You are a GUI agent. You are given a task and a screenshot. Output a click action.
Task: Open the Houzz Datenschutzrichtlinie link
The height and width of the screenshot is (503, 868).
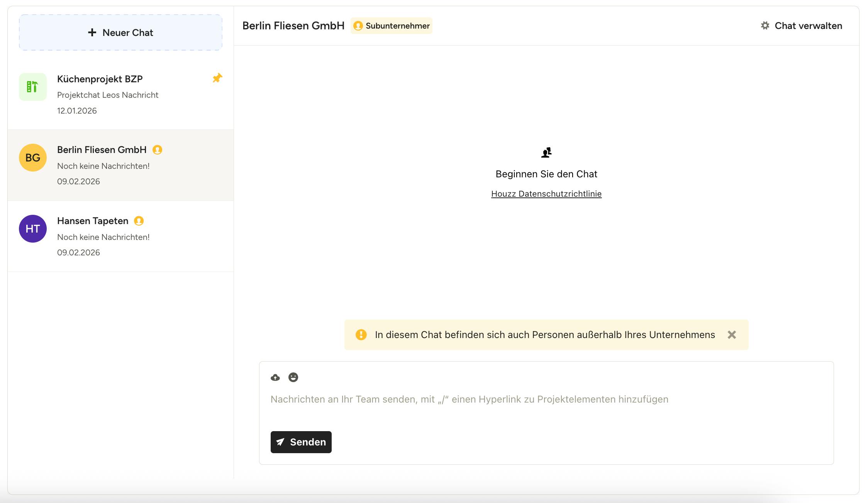[x=546, y=194]
